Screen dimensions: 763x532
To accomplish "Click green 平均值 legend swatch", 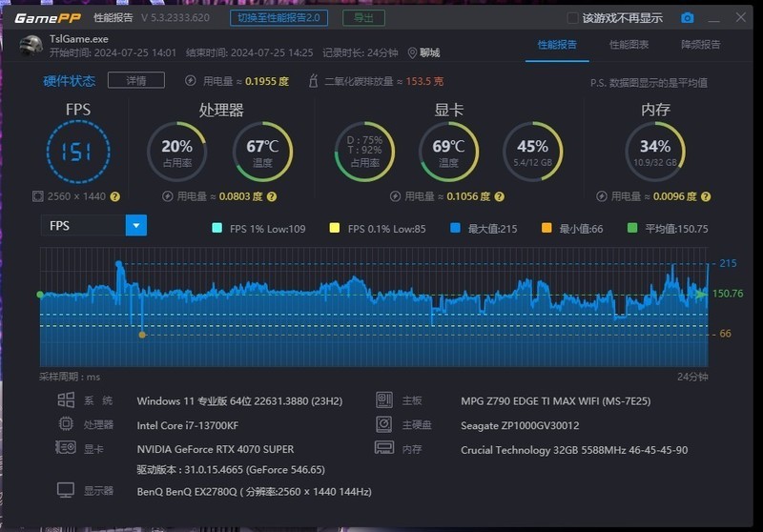I will [x=632, y=228].
